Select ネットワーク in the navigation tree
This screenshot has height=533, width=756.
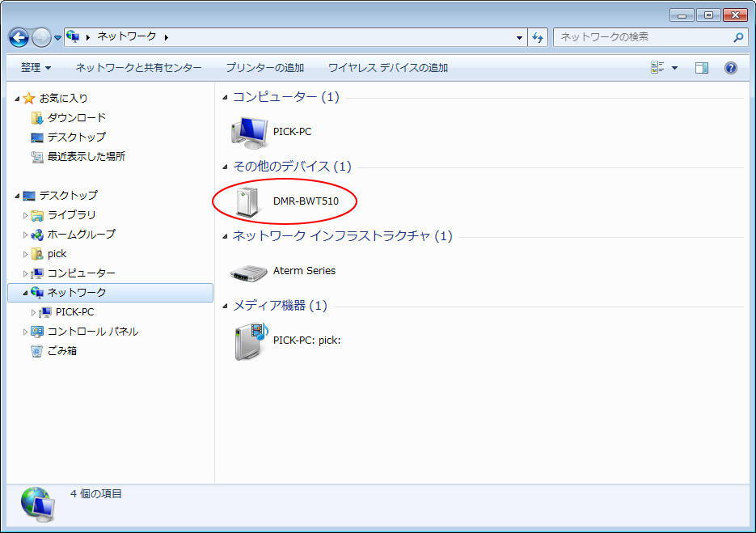point(111,293)
